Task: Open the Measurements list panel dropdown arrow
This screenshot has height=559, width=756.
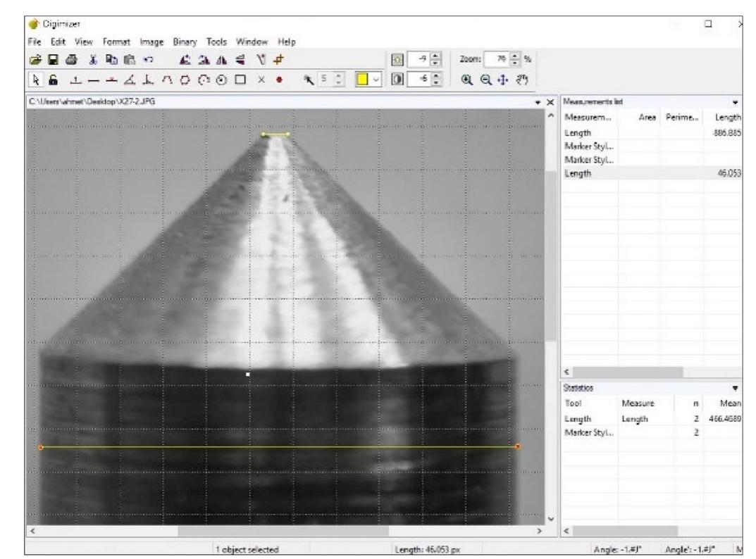Action: click(735, 102)
